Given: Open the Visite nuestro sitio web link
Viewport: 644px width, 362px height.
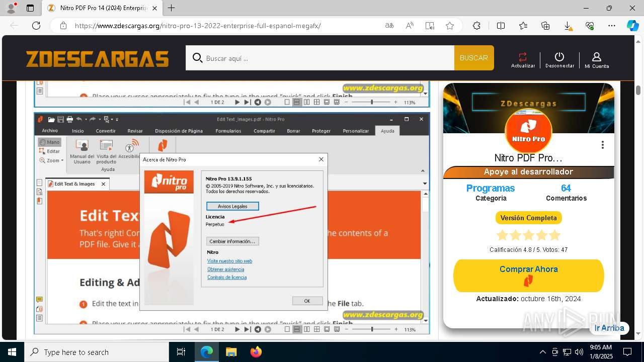Looking at the screenshot, I should pos(229,261).
